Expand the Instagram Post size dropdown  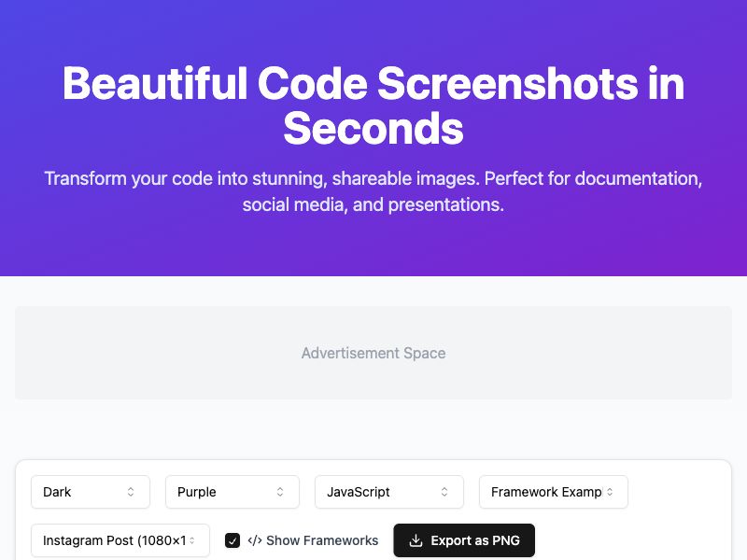pyautogui.click(x=120, y=540)
